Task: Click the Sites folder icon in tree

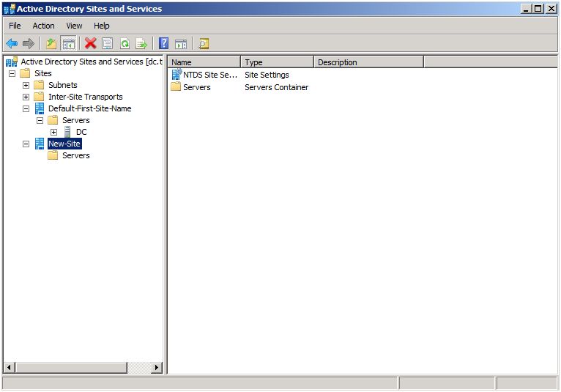Action: click(25, 73)
